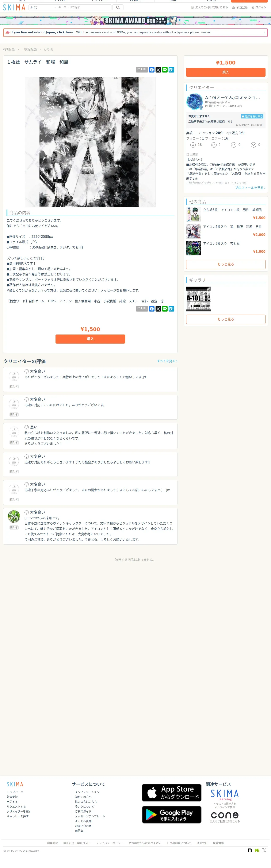Copy URL with top URL button
This screenshot has height=868, width=271.
[x=142, y=69]
